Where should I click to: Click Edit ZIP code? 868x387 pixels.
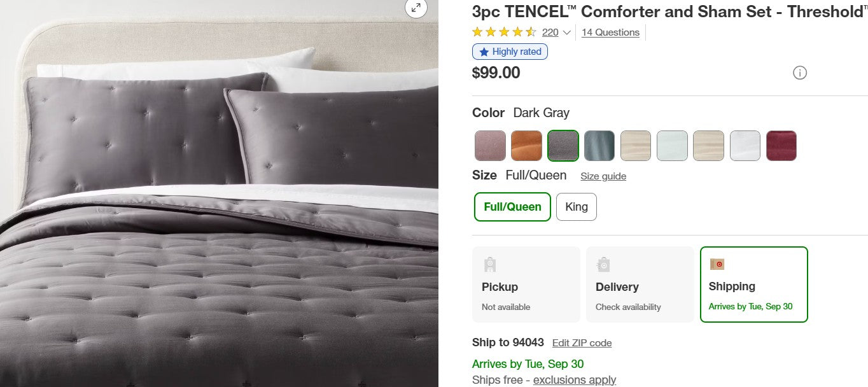[581, 342]
